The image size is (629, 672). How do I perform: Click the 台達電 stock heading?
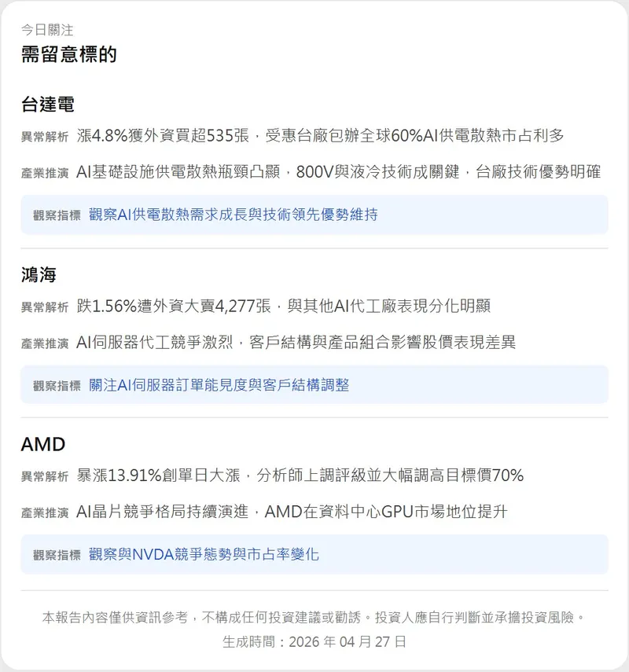pyautogui.click(x=47, y=105)
